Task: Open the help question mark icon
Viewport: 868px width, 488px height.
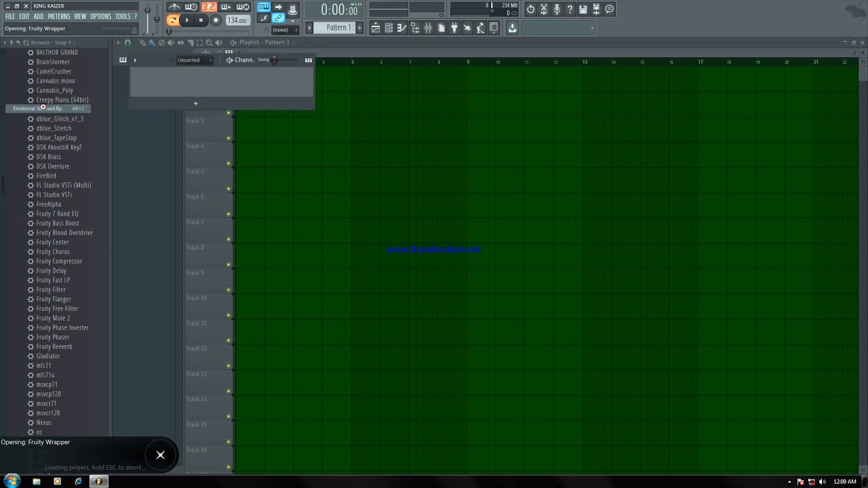Action: coord(570,9)
